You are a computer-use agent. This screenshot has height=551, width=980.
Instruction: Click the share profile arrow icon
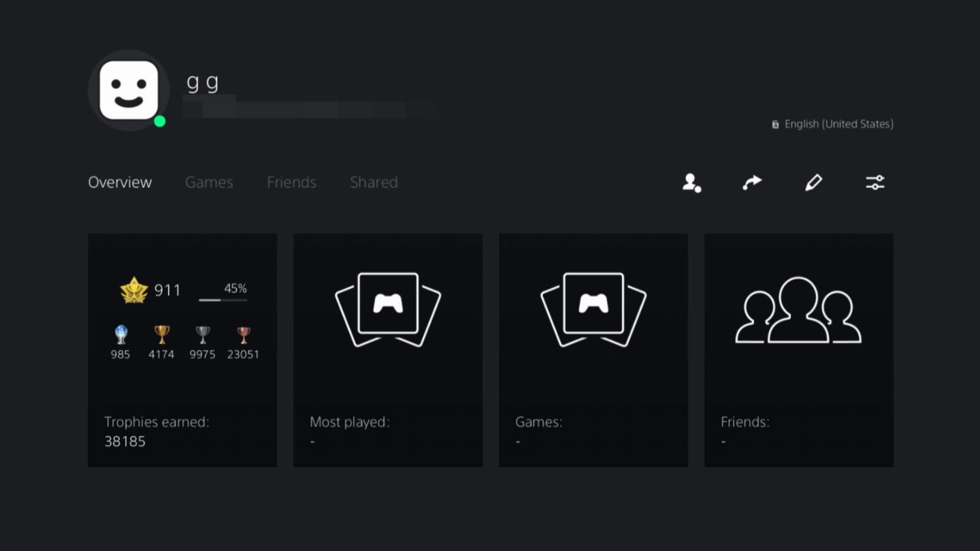pyautogui.click(x=752, y=183)
